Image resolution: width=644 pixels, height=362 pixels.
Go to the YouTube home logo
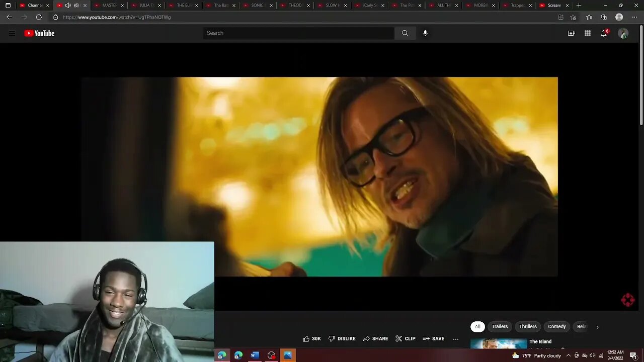[x=39, y=33]
